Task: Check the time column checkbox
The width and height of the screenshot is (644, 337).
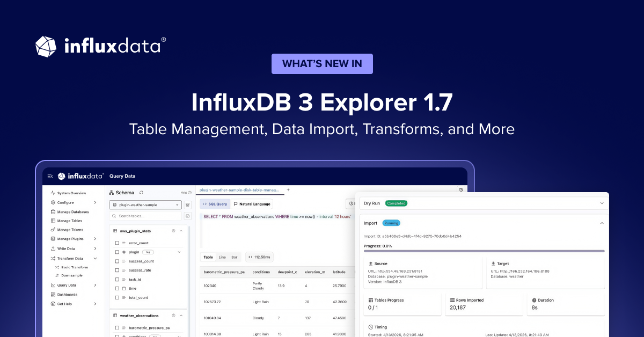Action: pyautogui.click(x=117, y=289)
